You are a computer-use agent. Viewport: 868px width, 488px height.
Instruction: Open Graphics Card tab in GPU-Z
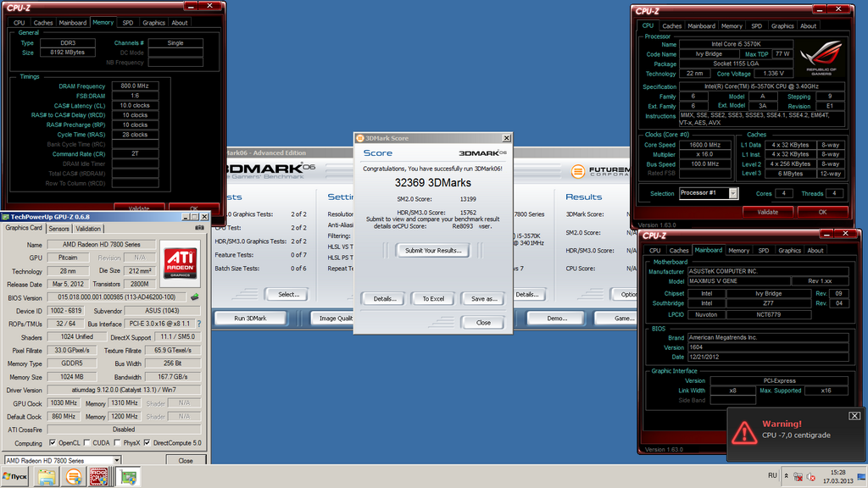(24, 228)
